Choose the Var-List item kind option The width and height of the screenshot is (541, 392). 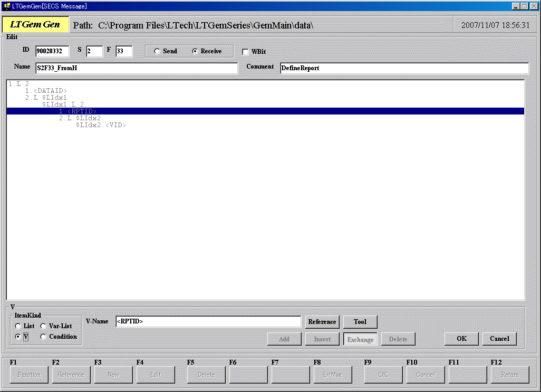tap(44, 326)
